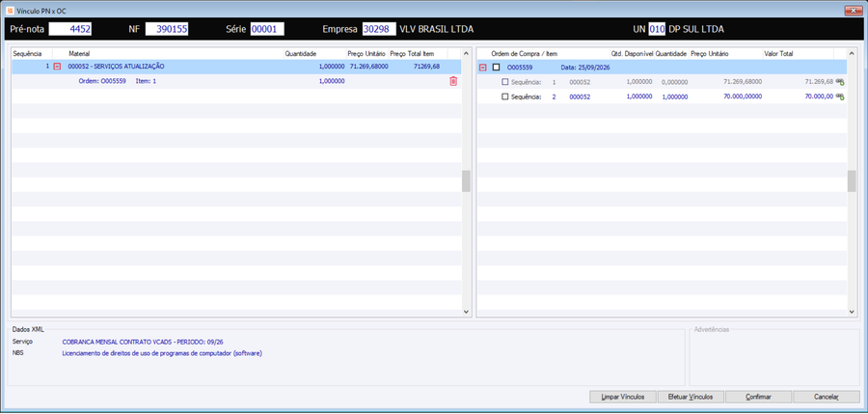Cancel with the Cancelar button

pos(827,397)
